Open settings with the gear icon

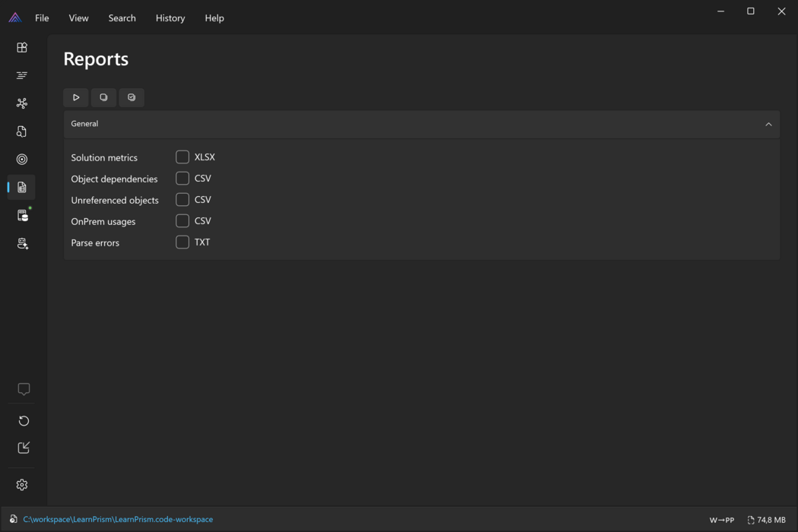pyautogui.click(x=22, y=485)
